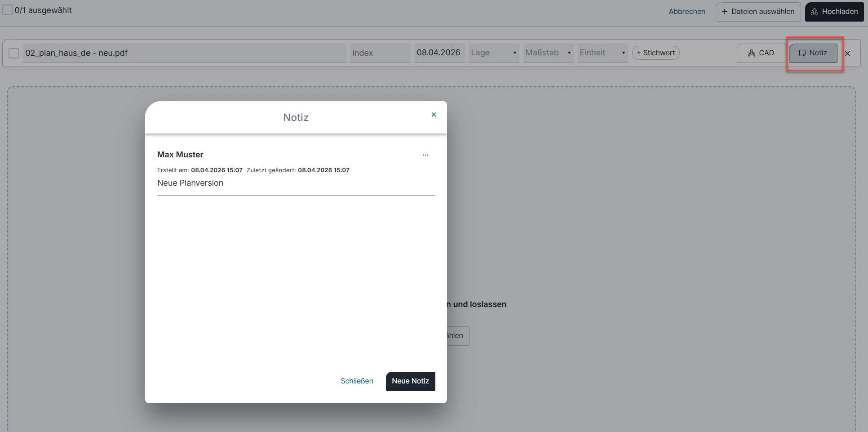Viewport: 868px width, 432px height.
Task: Expand the Lage dropdown
Action: click(x=494, y=53)
